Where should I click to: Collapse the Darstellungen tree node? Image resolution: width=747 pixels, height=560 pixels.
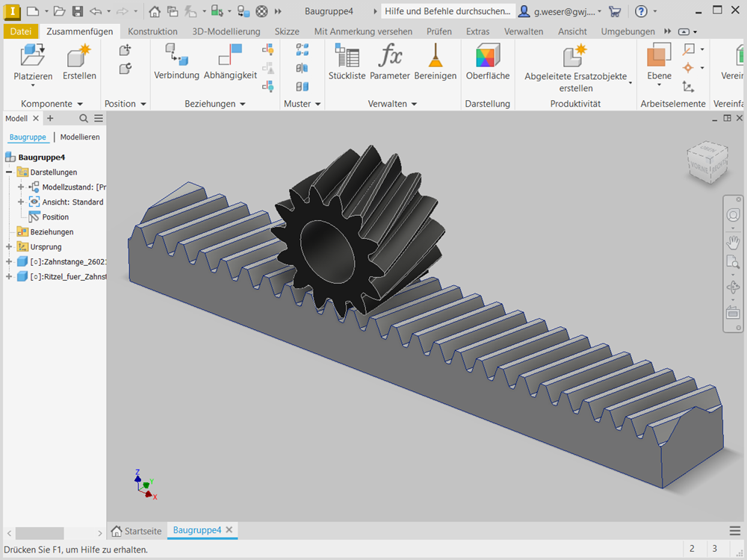(x=9, y=172)
